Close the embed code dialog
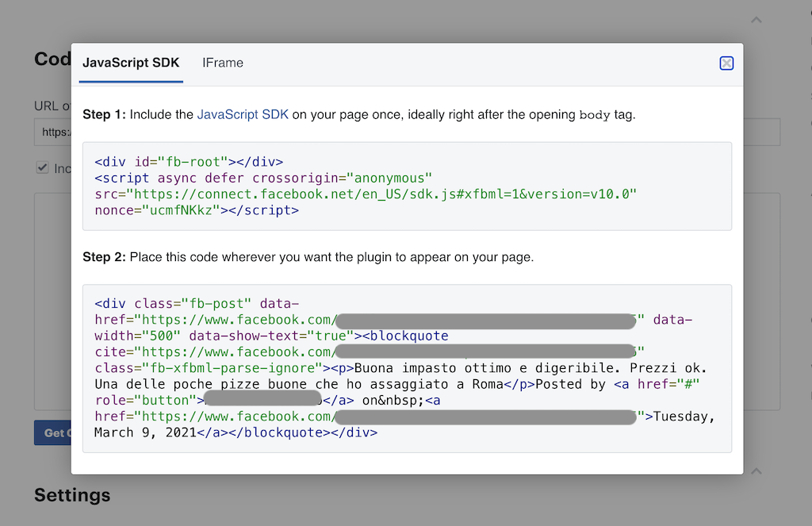This screenshot has height=526, width=812. 726,63
